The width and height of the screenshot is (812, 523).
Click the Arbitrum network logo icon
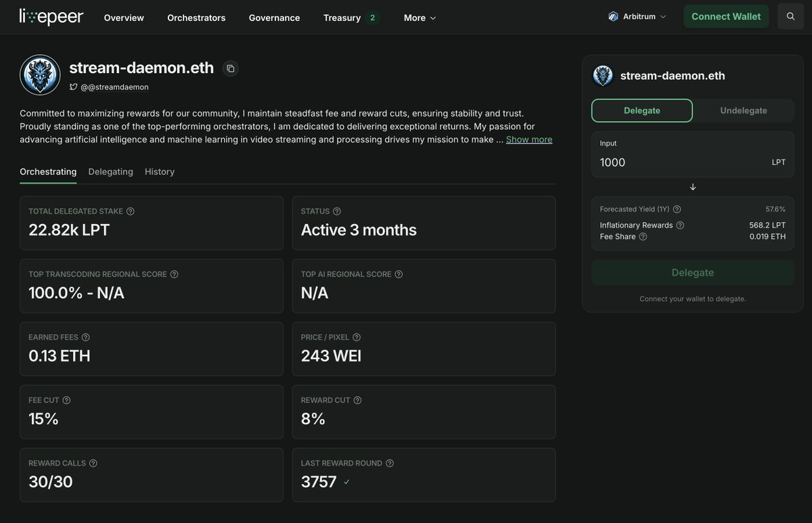(x=614, y=17)
